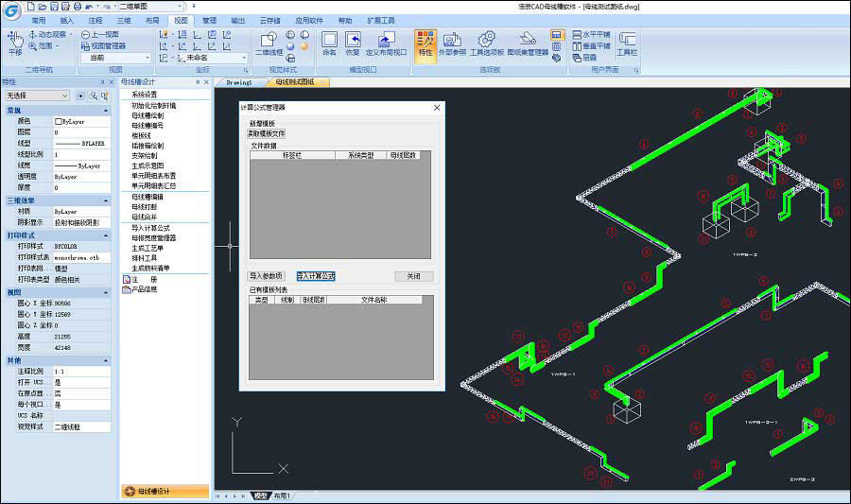Viewport: 851px width, 504px height.
Task: Switch to the 常用 ribbon tab
Action: pyautogui.click(x=38, y=21)
